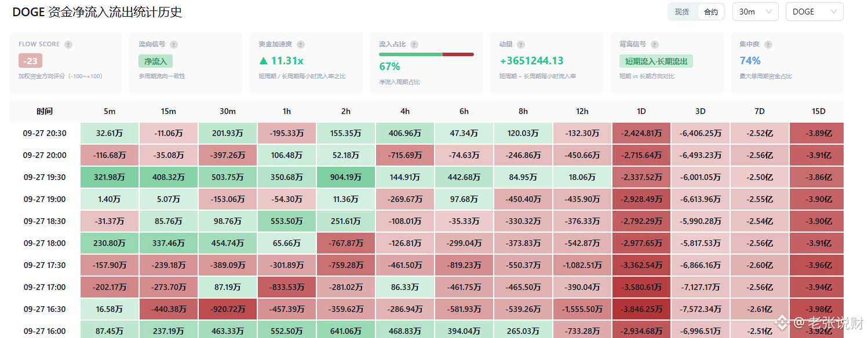Click the 流入占比 progress bar

pos(426,54)
